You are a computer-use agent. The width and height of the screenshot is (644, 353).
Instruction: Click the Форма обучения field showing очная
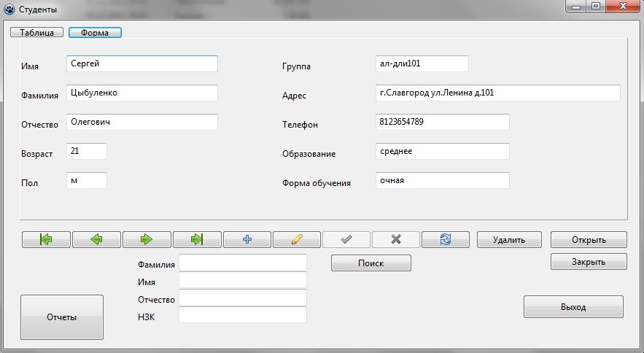pos(442,180)
